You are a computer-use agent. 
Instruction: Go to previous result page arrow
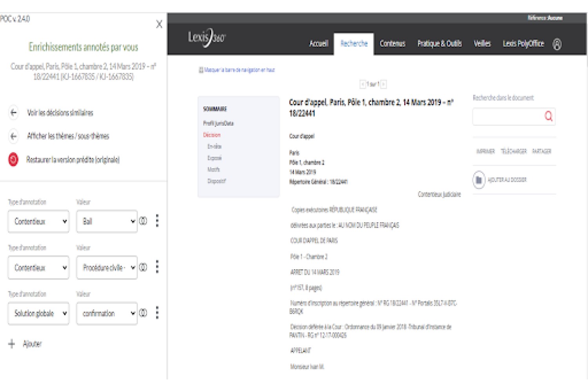363,84
